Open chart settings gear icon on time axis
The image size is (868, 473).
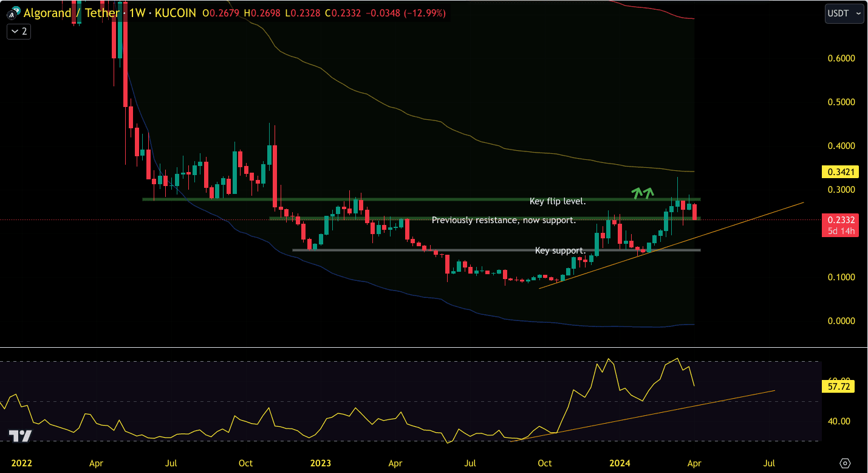(x=844, y=463)
